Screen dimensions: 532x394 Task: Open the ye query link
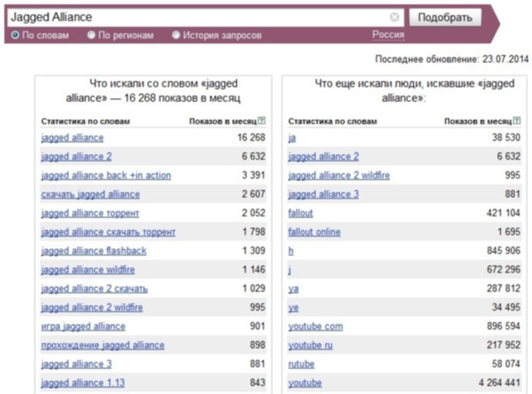294,308
